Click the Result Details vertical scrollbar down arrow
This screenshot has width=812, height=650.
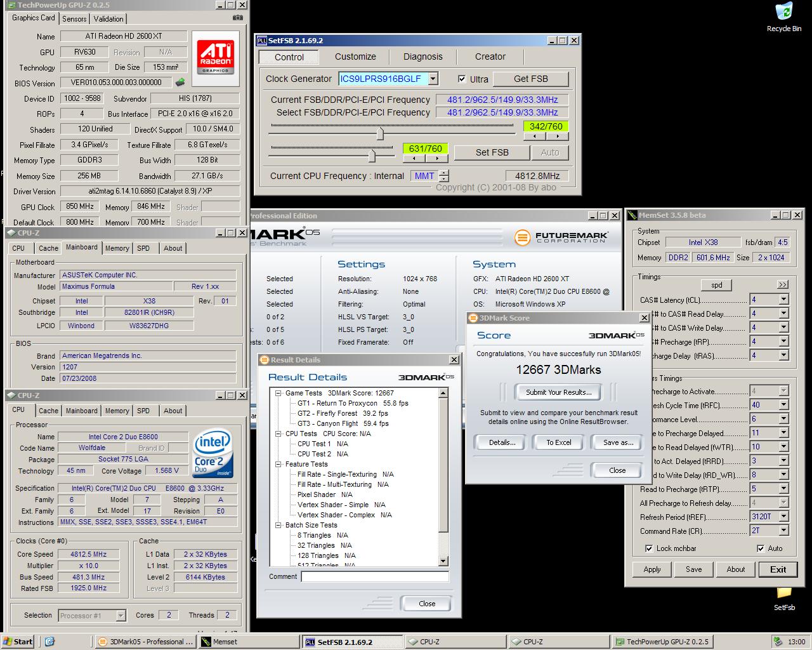(443, 561)
